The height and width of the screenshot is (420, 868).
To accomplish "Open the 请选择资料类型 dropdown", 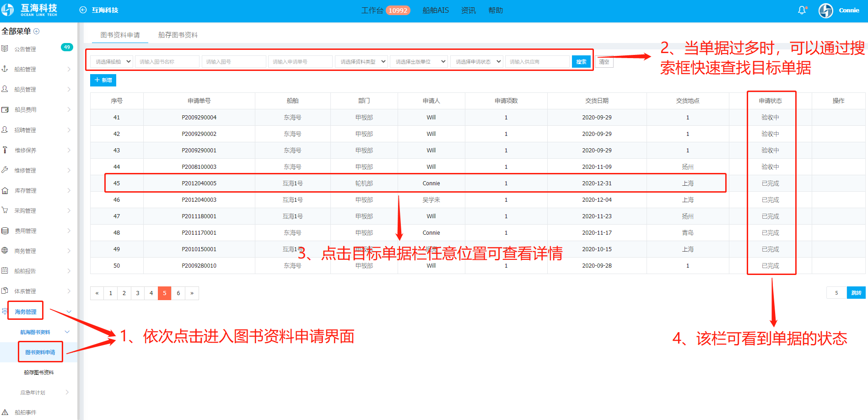I will [361, 62].
